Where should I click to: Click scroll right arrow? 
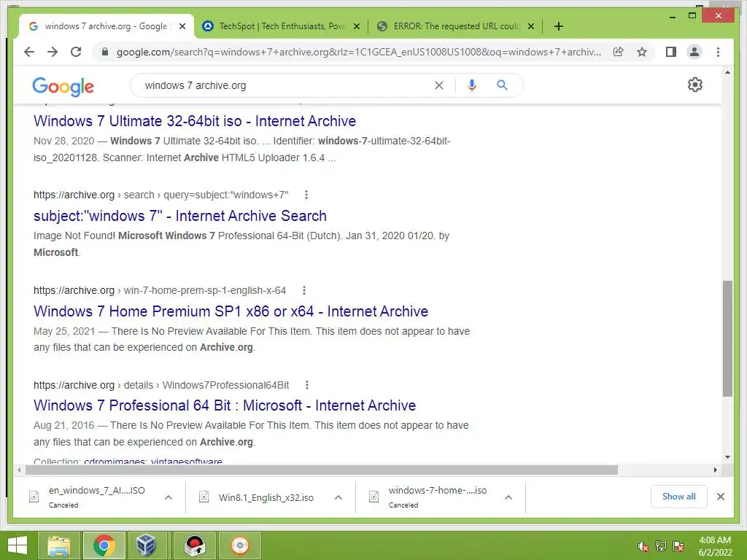point(715,470)
